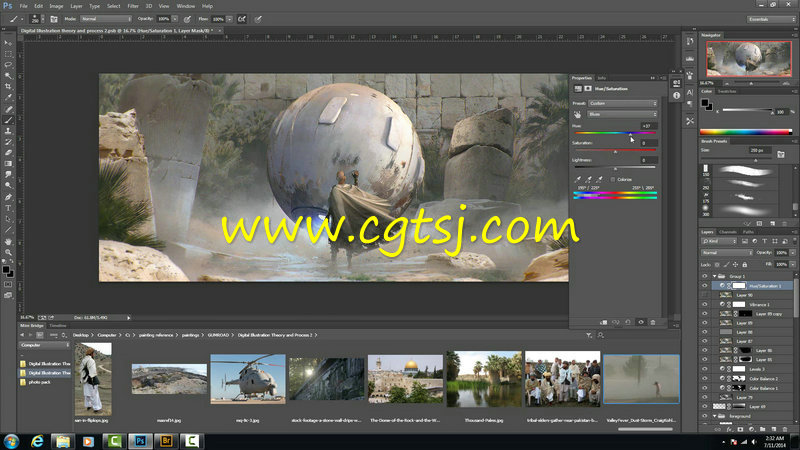Select photo pack folder in Mini Bridge
800x450 pixels.
coord(39,382)
